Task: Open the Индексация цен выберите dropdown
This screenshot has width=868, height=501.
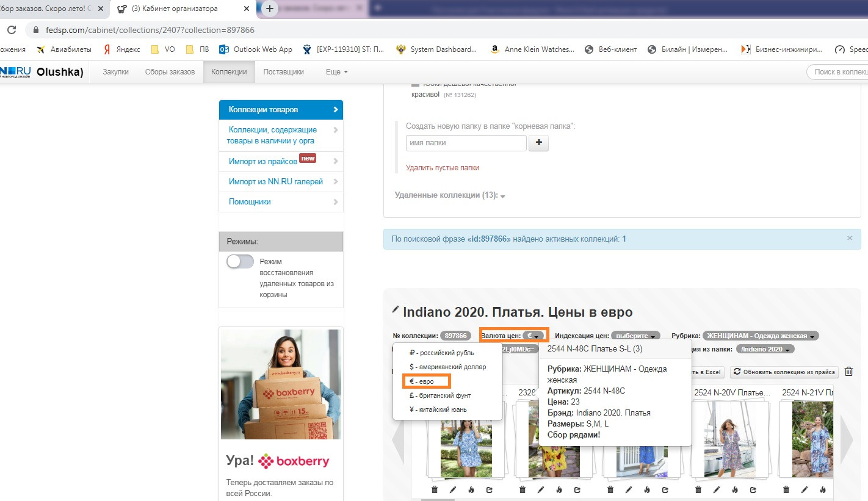Action: click(636, 336)
